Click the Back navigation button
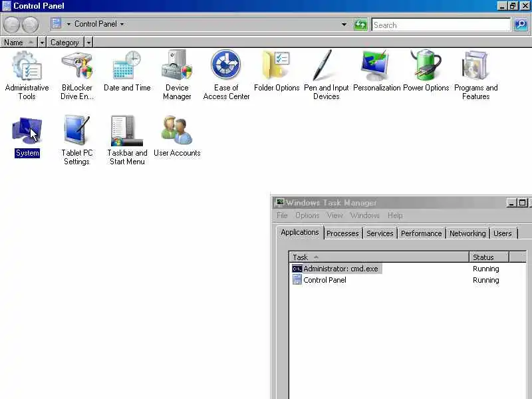The height and width of the screenshot is (399, 532). point(11,25)
